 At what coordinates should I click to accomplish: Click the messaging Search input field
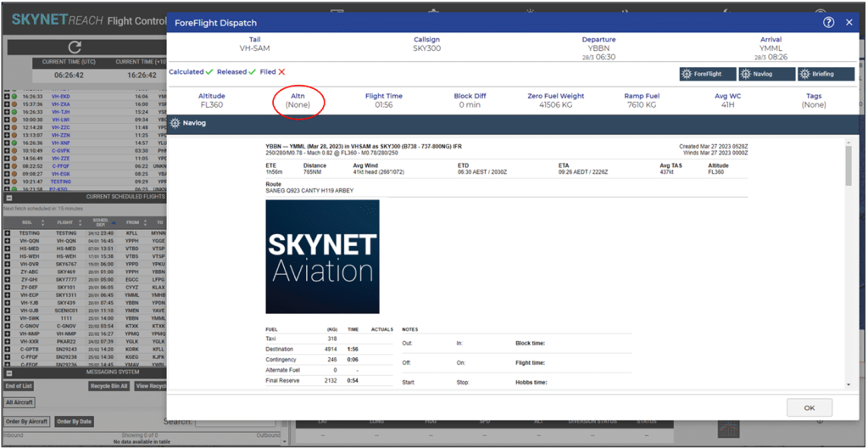236,422
